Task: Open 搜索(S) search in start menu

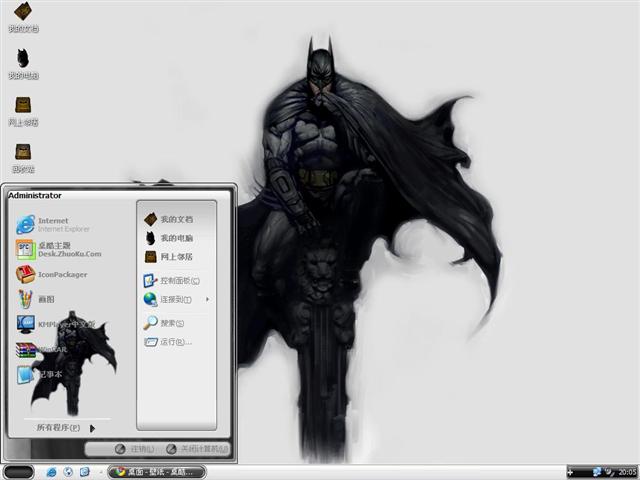Action: click(x=164, y=323)
